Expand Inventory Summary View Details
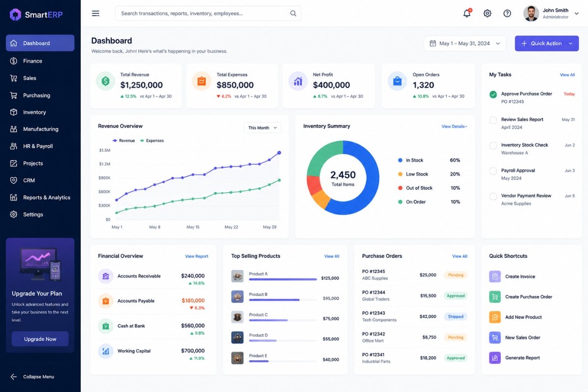588x392 pixels. [454, 126]
